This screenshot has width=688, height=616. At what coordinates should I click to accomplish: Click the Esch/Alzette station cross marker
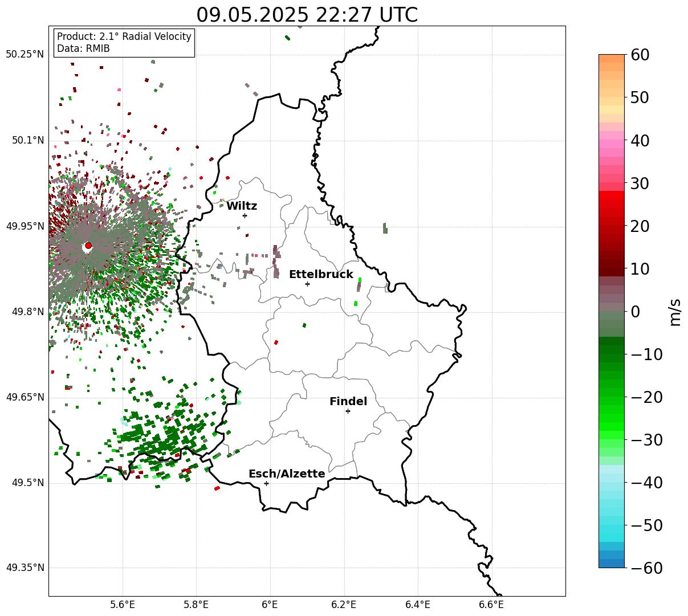[x=266, y=483]
